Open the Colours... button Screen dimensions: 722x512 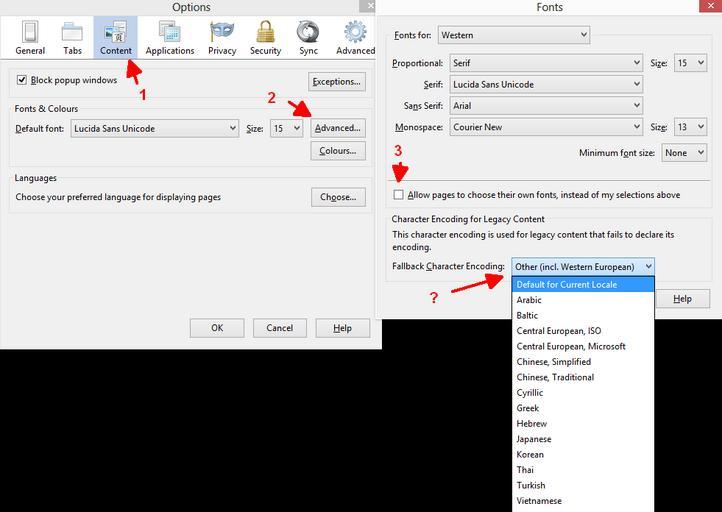click(x=337, y=151)
